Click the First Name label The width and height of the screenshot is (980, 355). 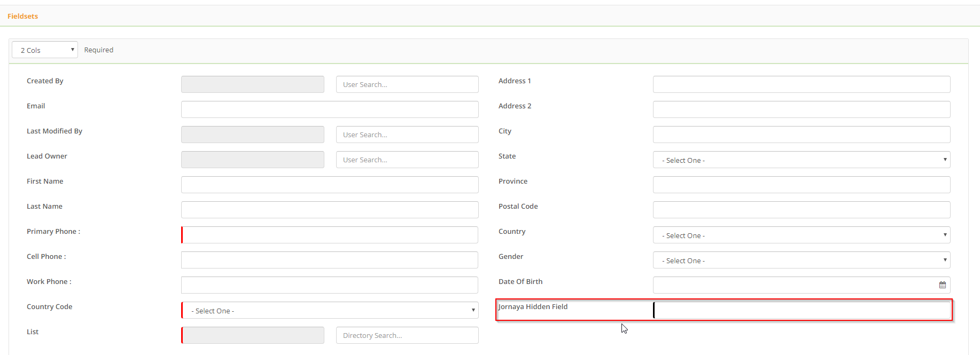pos(45,181)
